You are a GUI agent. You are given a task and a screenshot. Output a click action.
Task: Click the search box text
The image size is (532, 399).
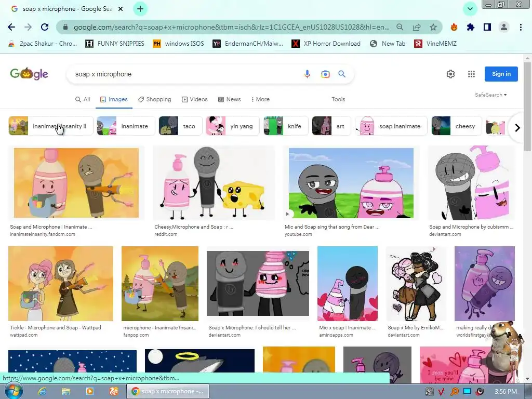(x=103, y=74)
